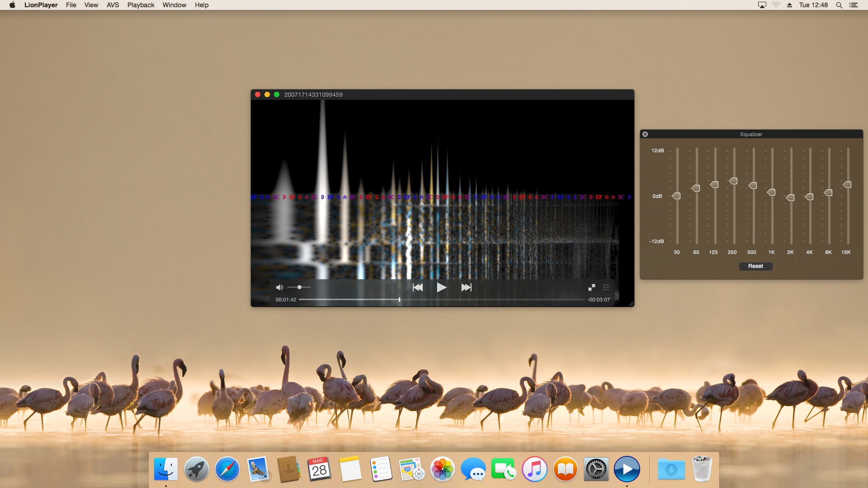Viewport: 868px width, 488px height.
Task: Open Spotlight search in the menu bar
Action: (839, 5)
